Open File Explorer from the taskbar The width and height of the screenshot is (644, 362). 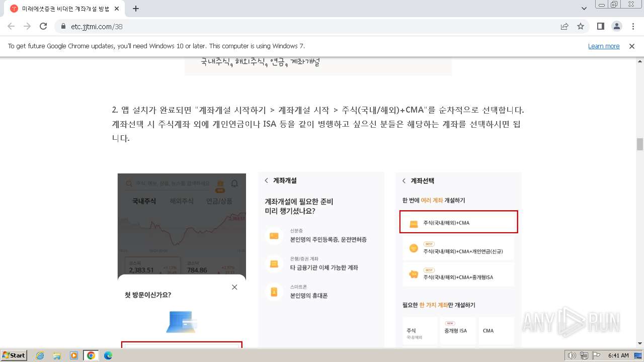[57, 355]
